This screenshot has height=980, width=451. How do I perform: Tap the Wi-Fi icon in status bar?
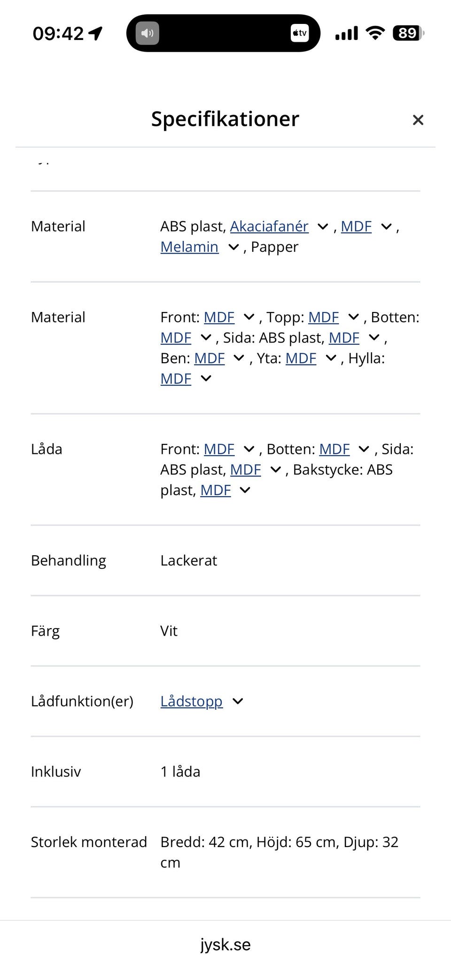pyautogui.click(x=375, y=33)
